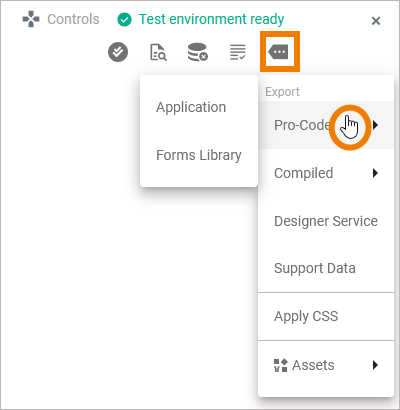Click the Test environment ready status text
This screenshot has width=400, height=410.
point(211,19)
